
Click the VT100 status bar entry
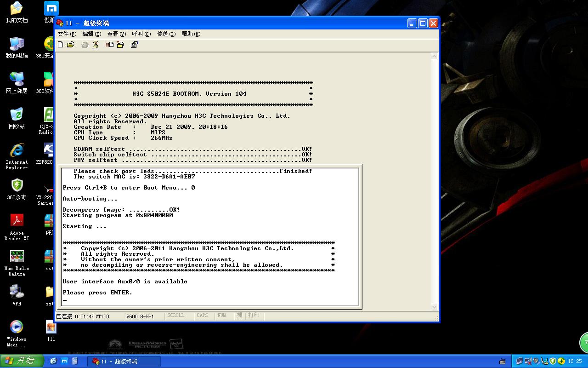102,316
